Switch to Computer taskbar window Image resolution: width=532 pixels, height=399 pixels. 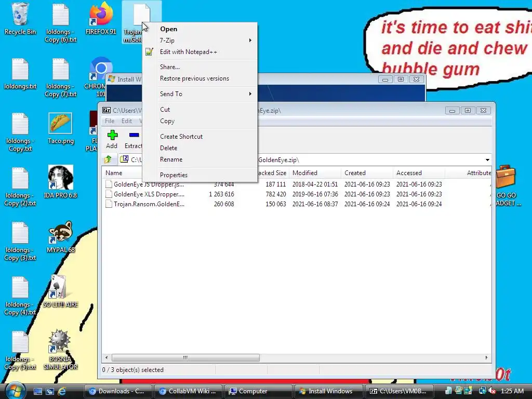pos(259,391)
